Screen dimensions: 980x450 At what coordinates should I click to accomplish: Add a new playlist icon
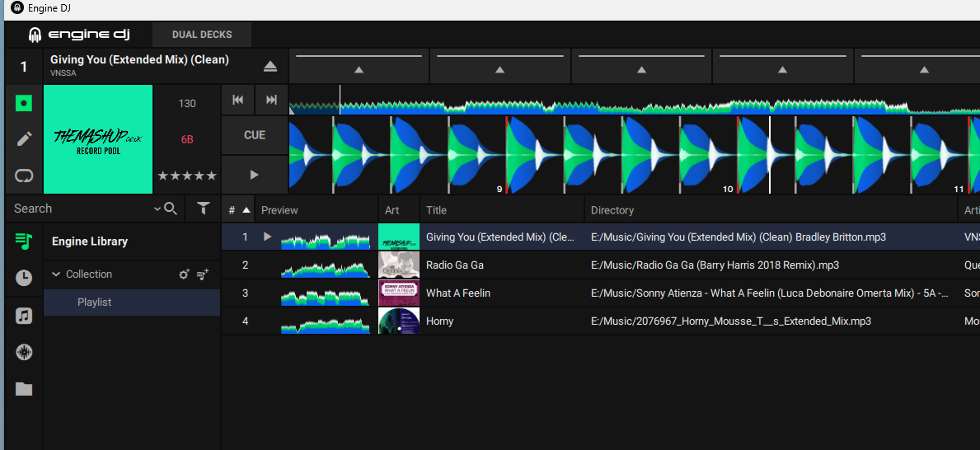coord(203,274)
